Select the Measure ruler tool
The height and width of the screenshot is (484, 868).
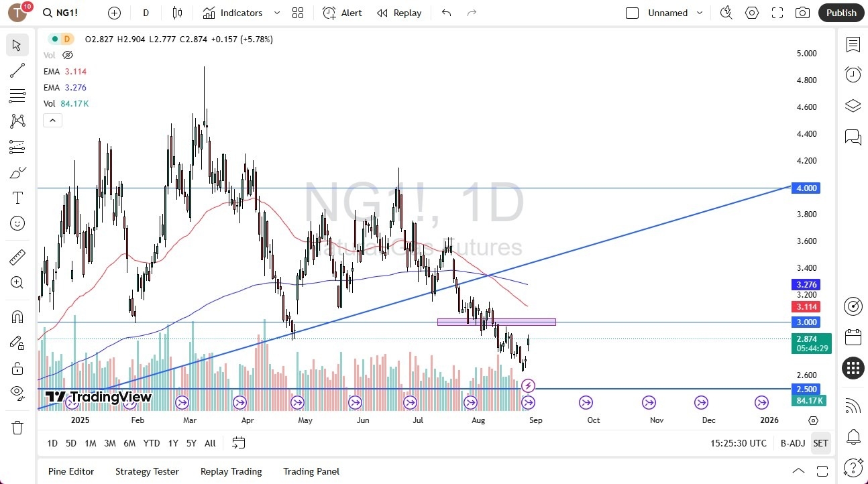[x=17, y=256]
